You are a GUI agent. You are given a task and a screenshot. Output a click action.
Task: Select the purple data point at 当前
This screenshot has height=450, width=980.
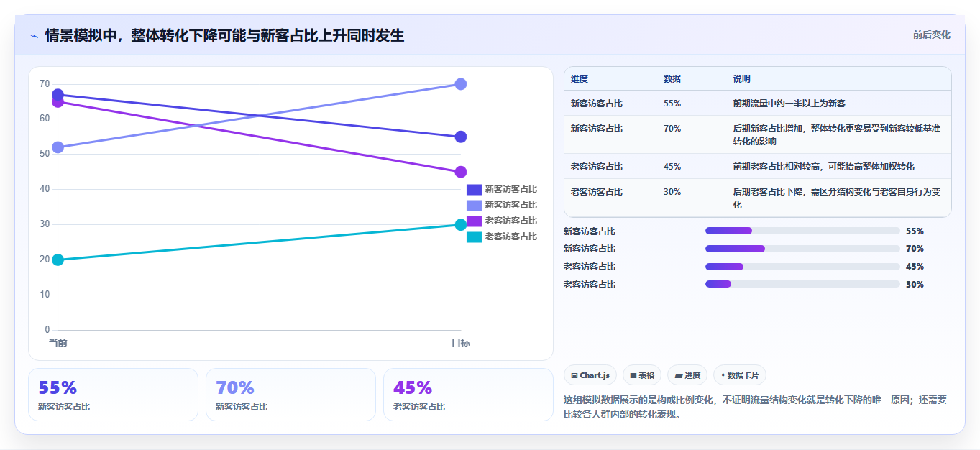click(58, 102)
